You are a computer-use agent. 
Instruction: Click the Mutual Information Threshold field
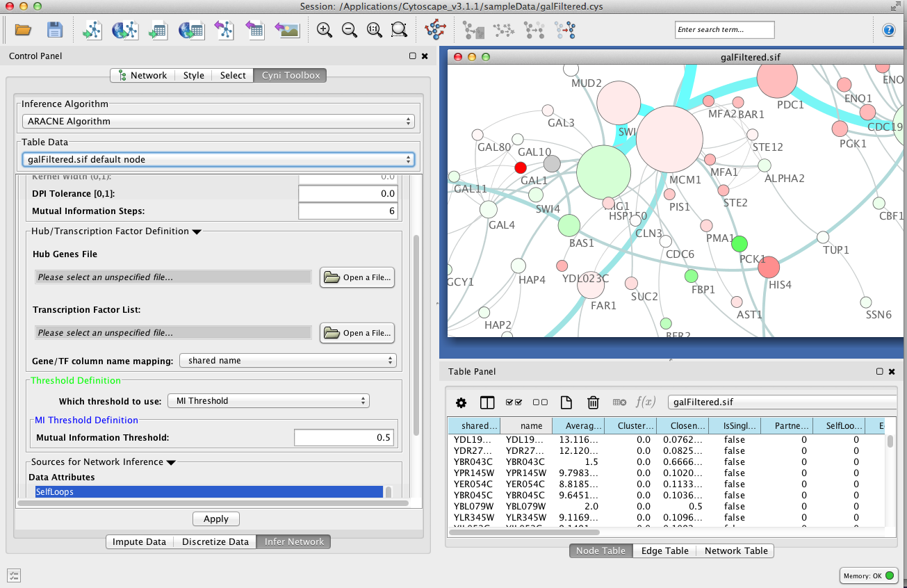pyautogui.click(x=343, y=438)
